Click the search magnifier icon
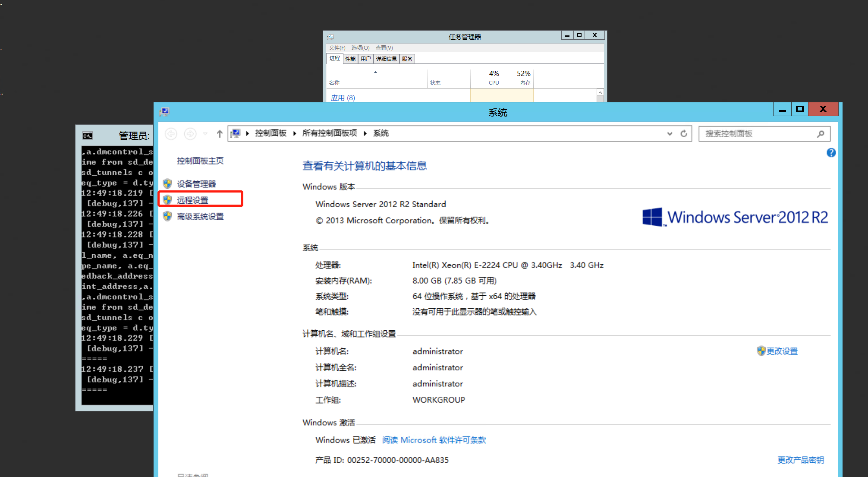Viewport: 868px width, 477px height. click(821, 134)
